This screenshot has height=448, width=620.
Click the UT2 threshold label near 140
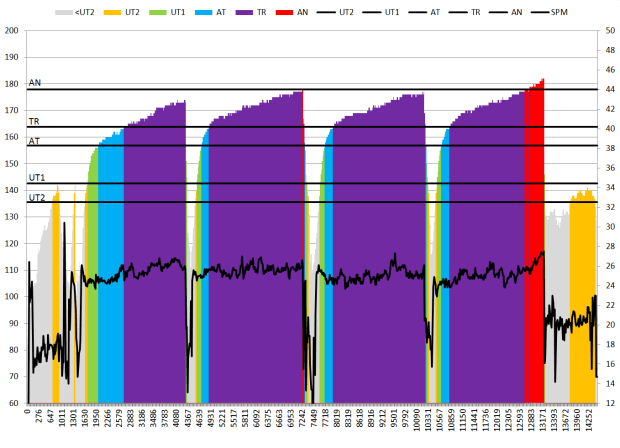pyautogui.click(x=37, y=197)
